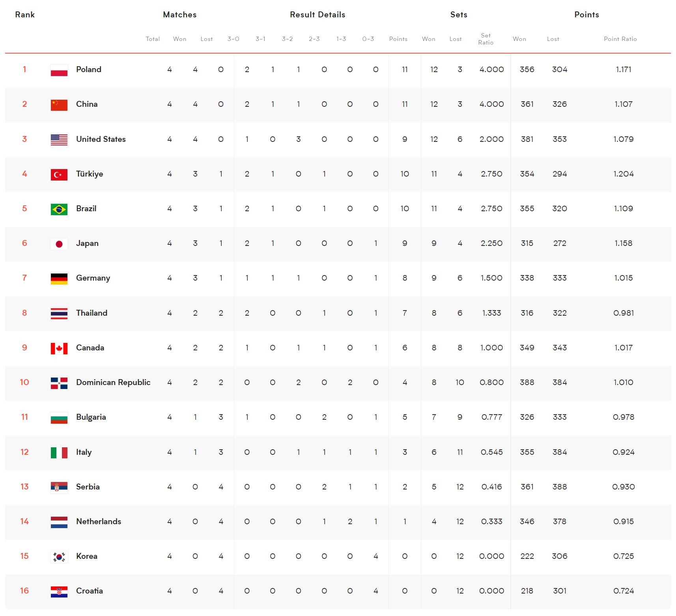Click the Point Ratio column header
The width and height of the screenshot is (676, 616).
point(620,39)
